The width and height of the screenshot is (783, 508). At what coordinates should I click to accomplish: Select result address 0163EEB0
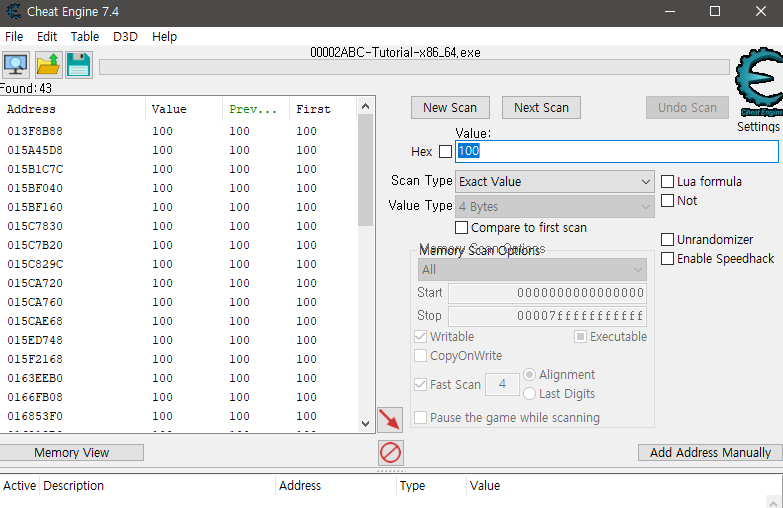pos(35,378)
